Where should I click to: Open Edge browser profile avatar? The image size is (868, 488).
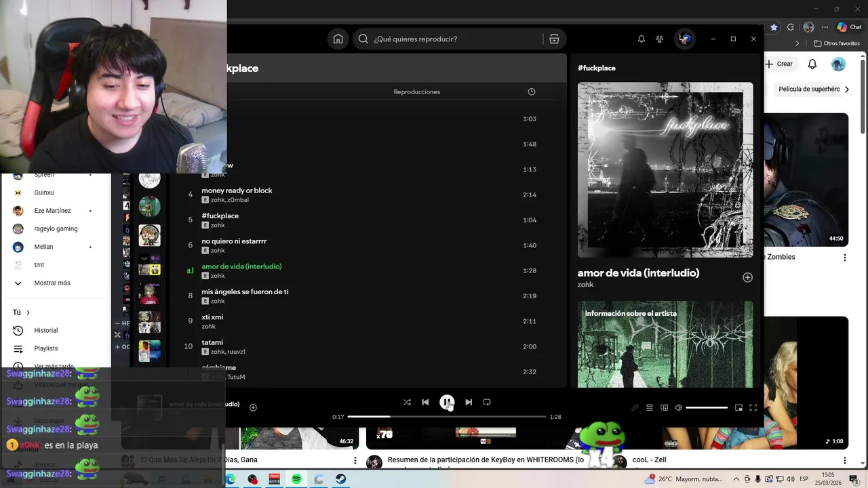(808, 27)
